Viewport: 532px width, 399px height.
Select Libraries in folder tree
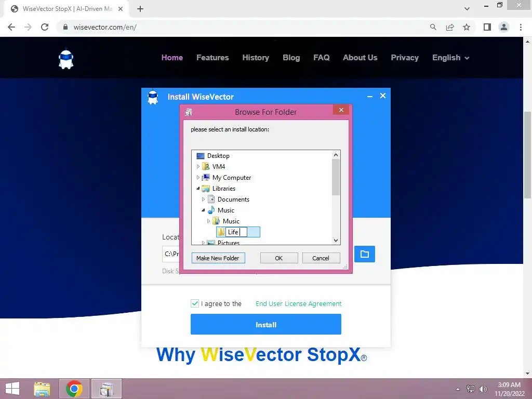[223, 188]
